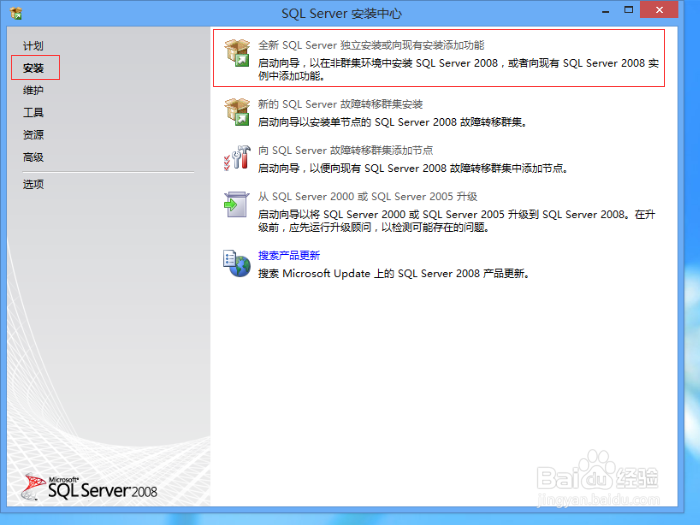Open the 搜索产品更新 link
The image size is (700, 525).
289,255
